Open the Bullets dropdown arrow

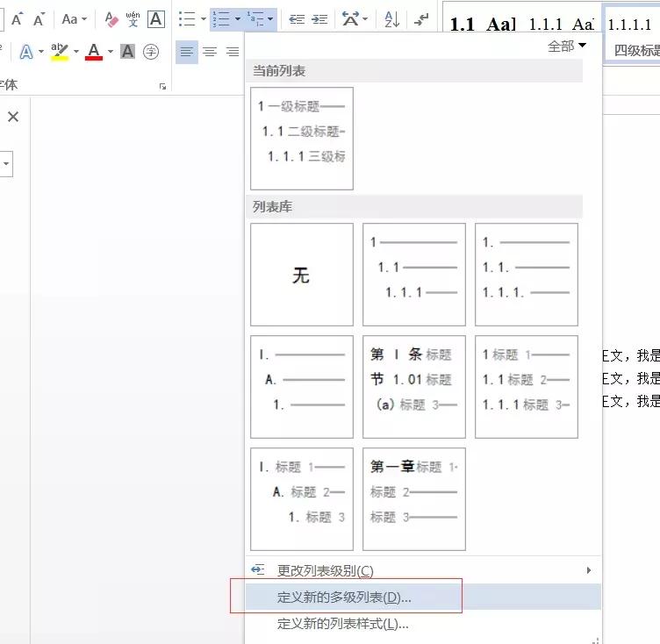coord(204,19)
